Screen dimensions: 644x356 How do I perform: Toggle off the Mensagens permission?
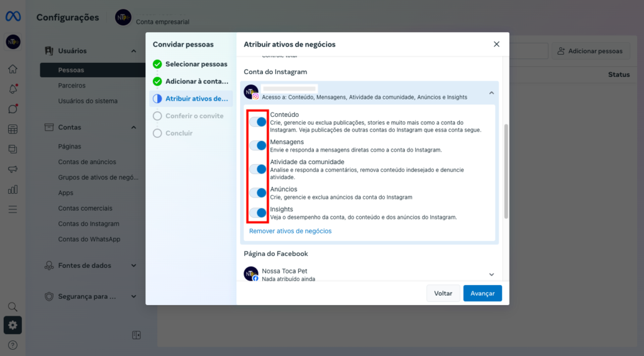(258, 145)
